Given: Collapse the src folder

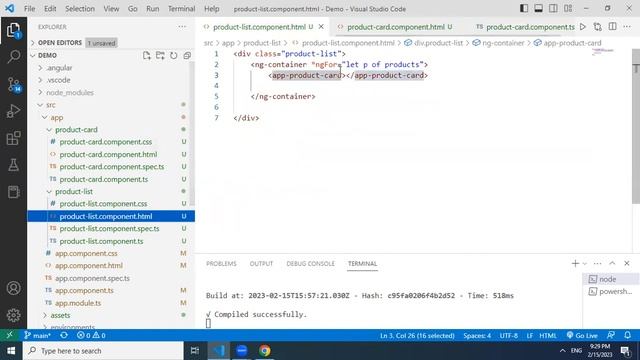Looking at the screenshot, I should coord(51,105).
